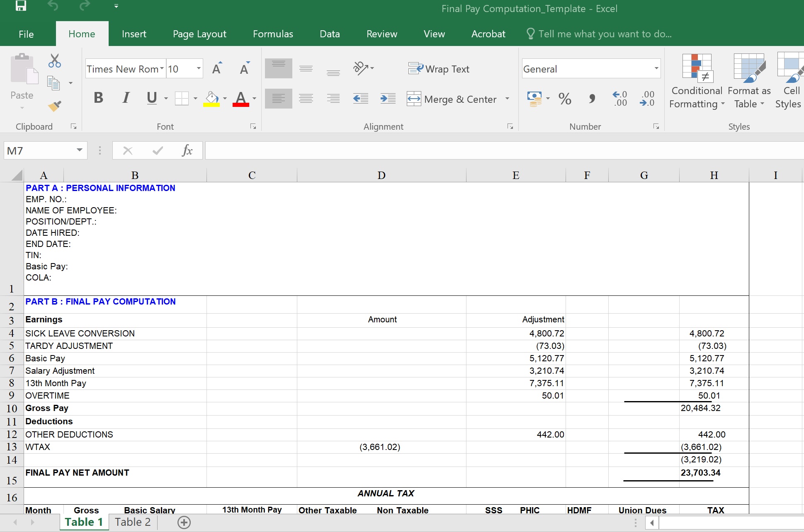Image resolution: width=804 pixels, height=532 pixels.
Task: Click the Tell me what you want to do box
Action: 599,34
